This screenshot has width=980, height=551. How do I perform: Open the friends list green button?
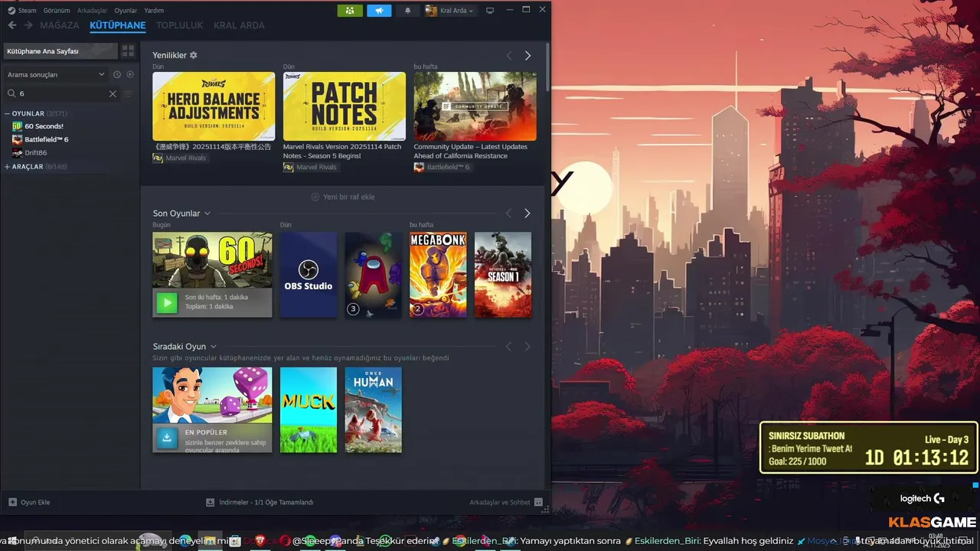pos(350,11)
